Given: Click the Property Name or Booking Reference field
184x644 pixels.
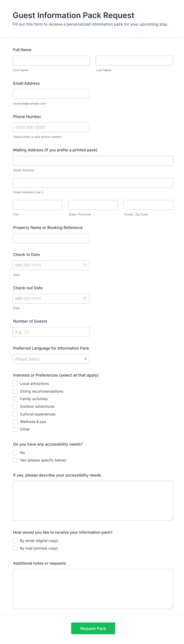Looking at the screenshot, I should (x=51, y=238).
